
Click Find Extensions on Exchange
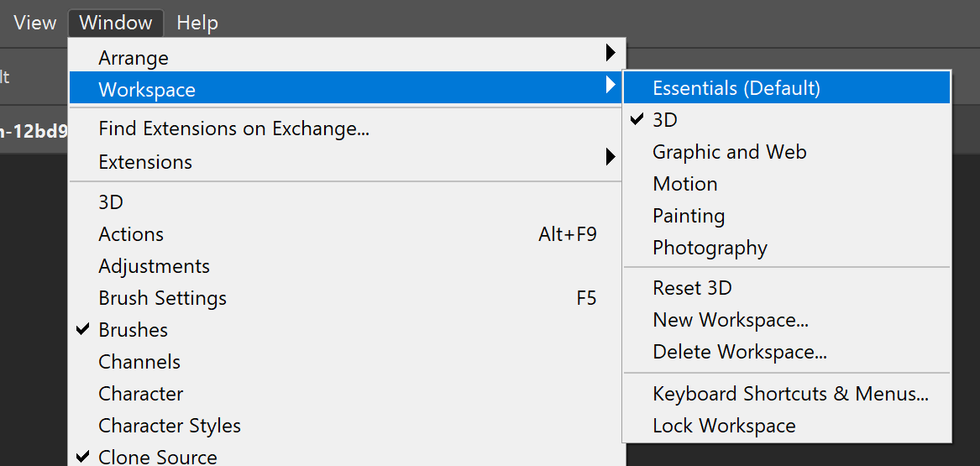[233, 128]
